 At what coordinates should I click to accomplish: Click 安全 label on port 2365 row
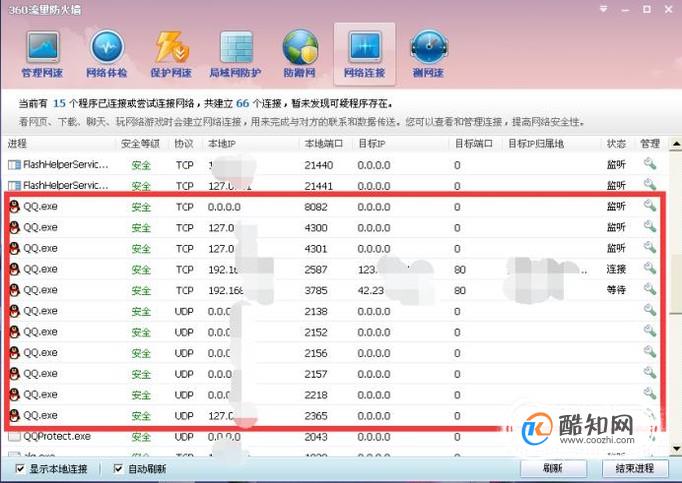tap(141, 416)
